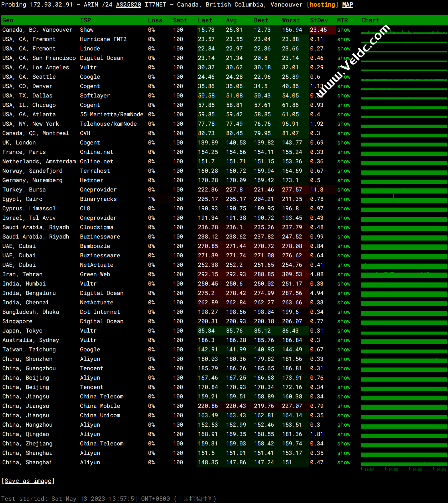Show MTR for Riyadh Cloudsigma
Viewport: 448px width, 503px height.
(344, 227)
